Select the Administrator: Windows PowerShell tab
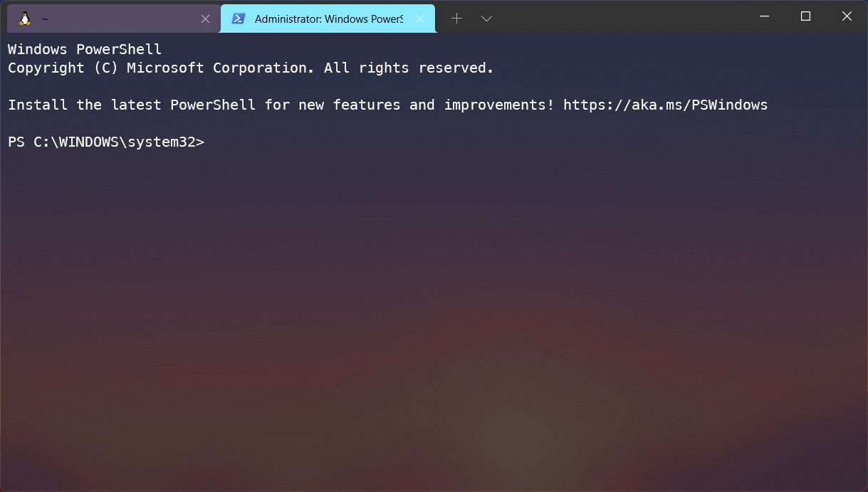The image size is (868, 492). point(320,18)
